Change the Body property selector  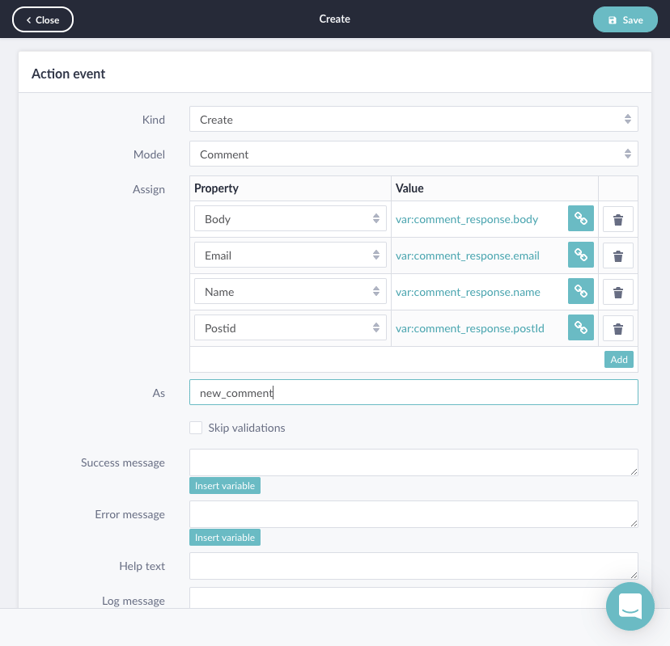tap(290, 219)
